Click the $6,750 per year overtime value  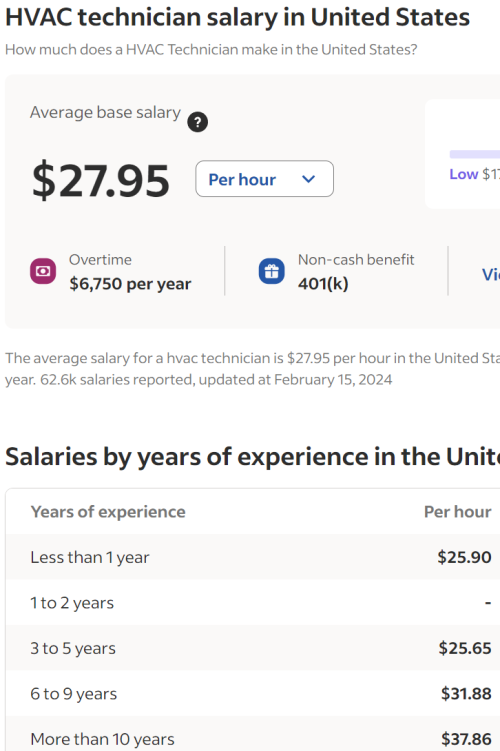click(130, 284)
